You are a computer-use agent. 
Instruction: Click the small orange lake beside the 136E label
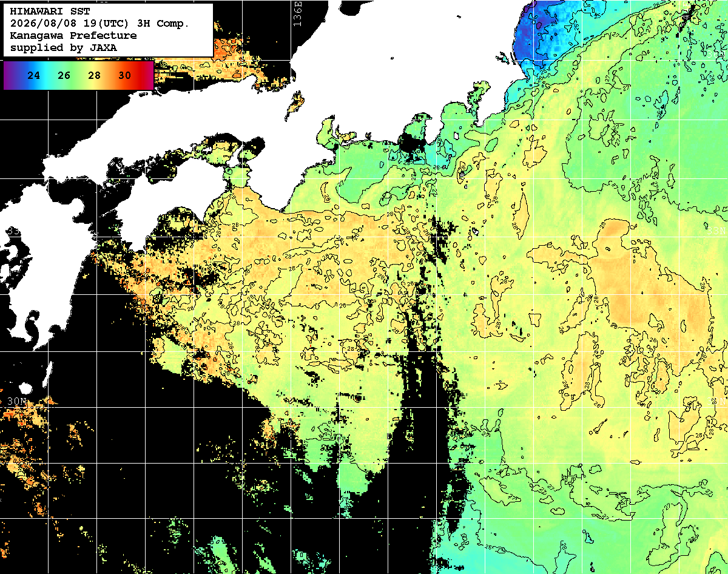click(x=297, y=103)
